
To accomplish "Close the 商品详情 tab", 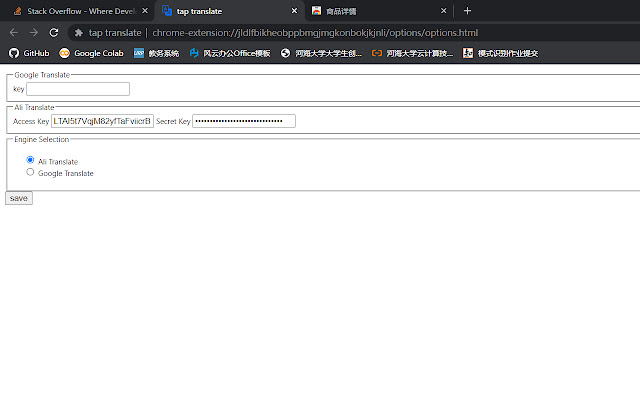I will pyautogui.click(x=444, y=11).
